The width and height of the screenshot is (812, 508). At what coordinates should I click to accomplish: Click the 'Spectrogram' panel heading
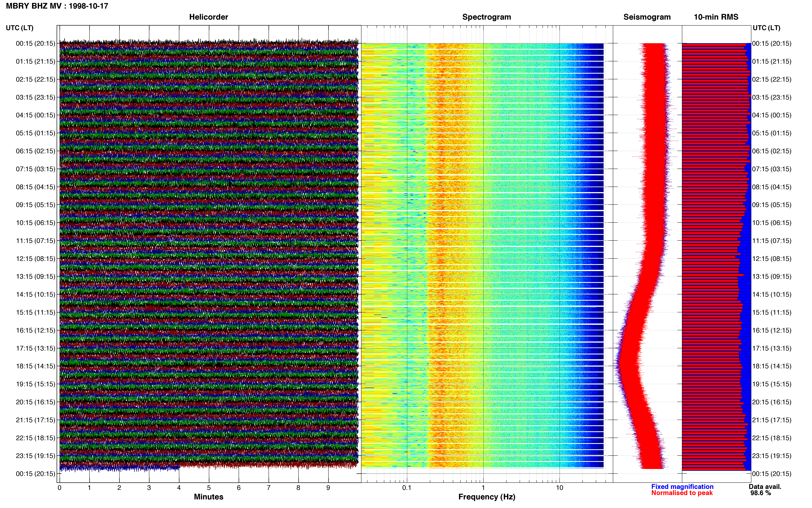coord(487,17)
